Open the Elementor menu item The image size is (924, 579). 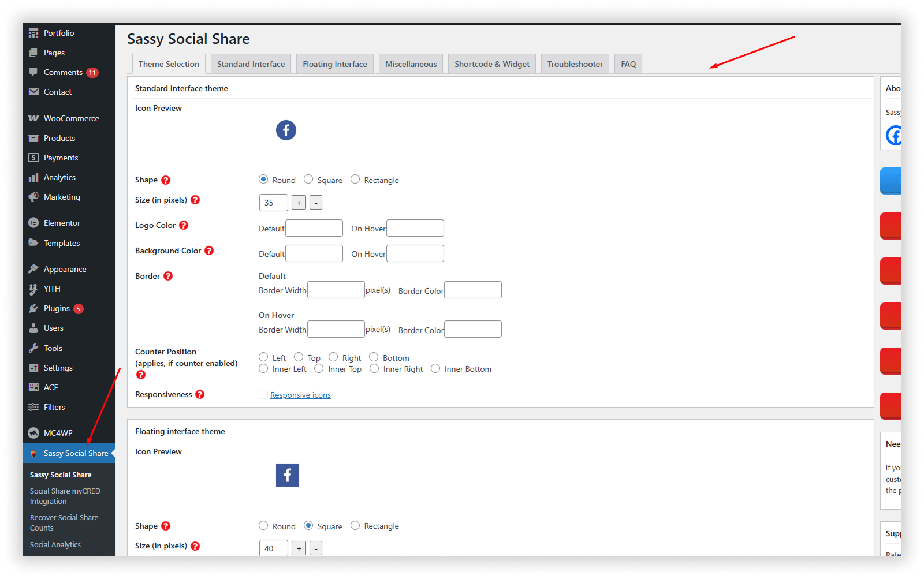62,223
